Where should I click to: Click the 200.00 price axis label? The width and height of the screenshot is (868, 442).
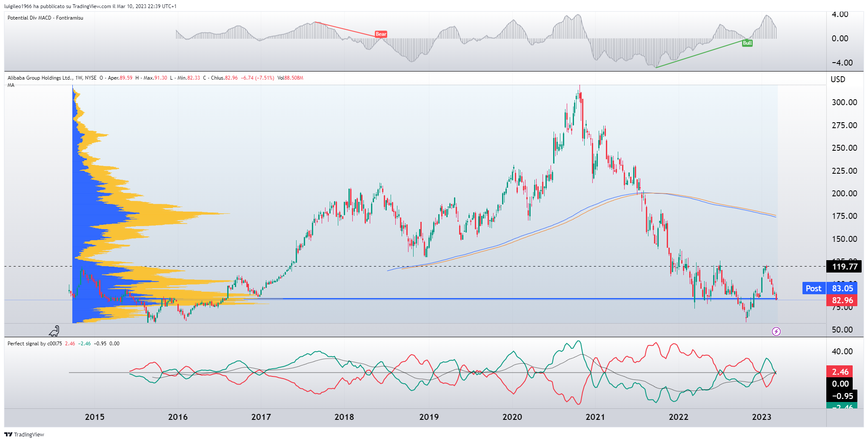coord(845,193)
